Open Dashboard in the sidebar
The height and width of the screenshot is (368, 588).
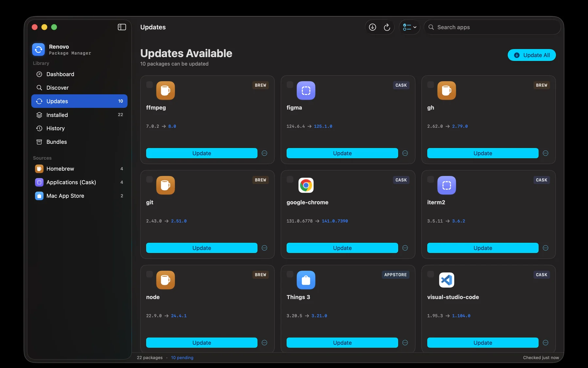[79, 74]
